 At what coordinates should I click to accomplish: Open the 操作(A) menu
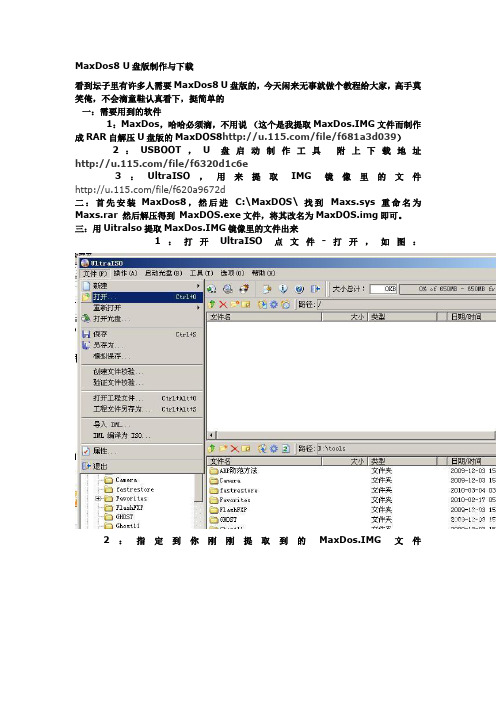tap(125, 273)
